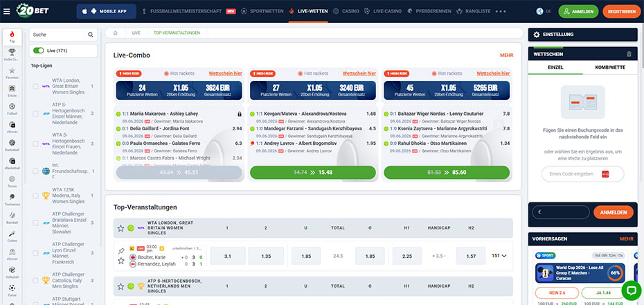
Task: Check the WTA S-Hertogenbosch Einzel Frauen box
Action: point(36,144)
